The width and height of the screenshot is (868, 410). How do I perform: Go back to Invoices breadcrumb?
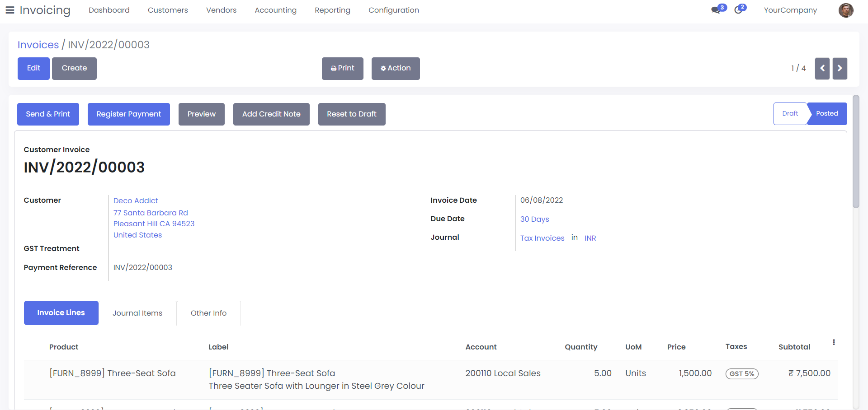[x=38, y=45]
